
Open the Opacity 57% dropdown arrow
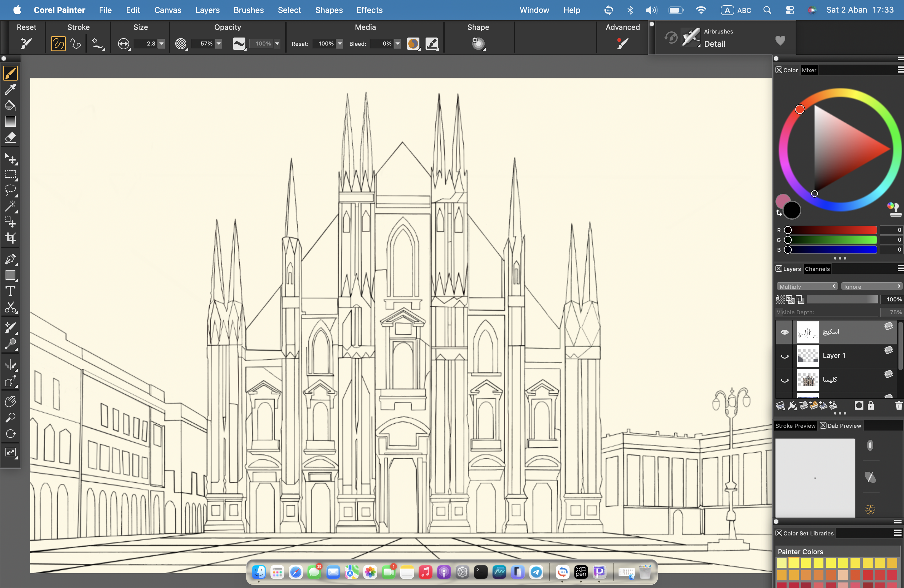tap(219, 44)
